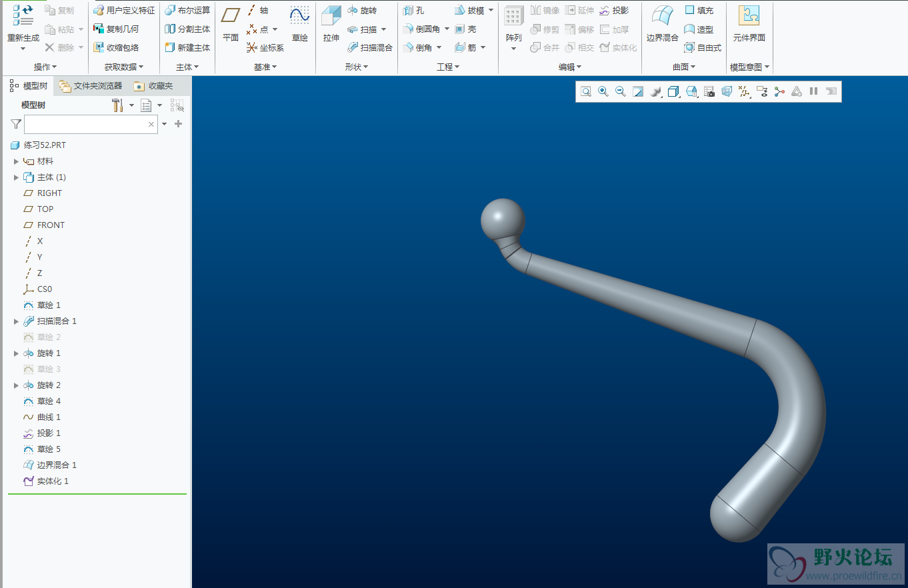Select 曲线 1 in the model tree

pos(42,417)
